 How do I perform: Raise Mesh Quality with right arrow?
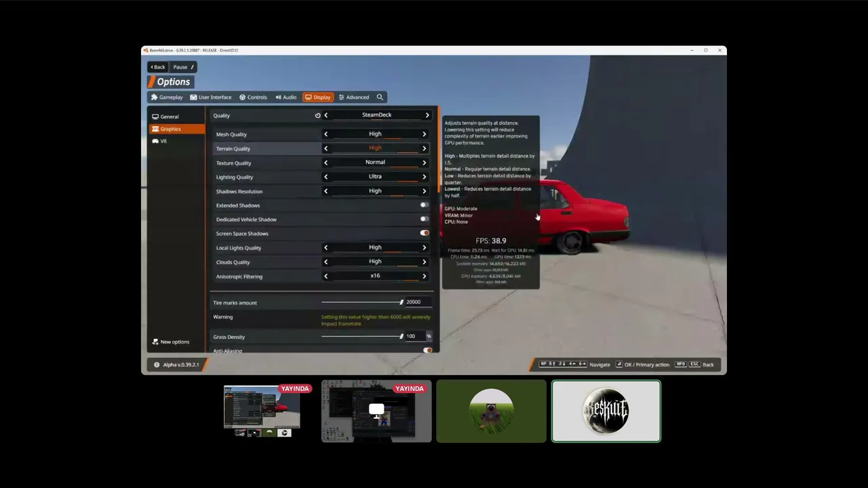click(x=425, y=134)
